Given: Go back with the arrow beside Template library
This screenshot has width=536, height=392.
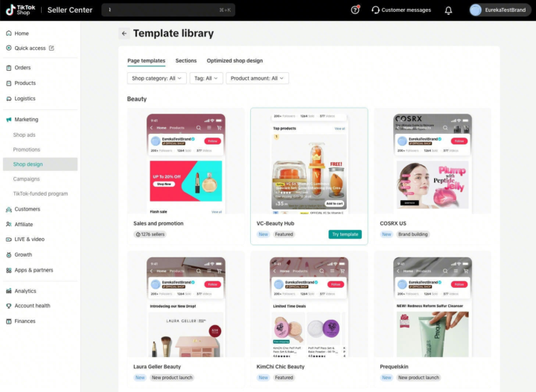Looking at the screenshot, I should (x=124, y=33).
